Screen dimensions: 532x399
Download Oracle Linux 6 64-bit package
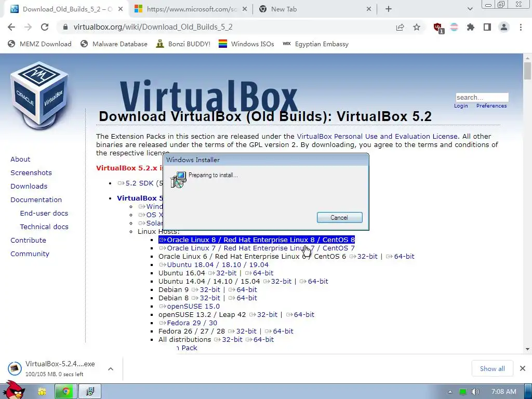click(x=400, y=257)
